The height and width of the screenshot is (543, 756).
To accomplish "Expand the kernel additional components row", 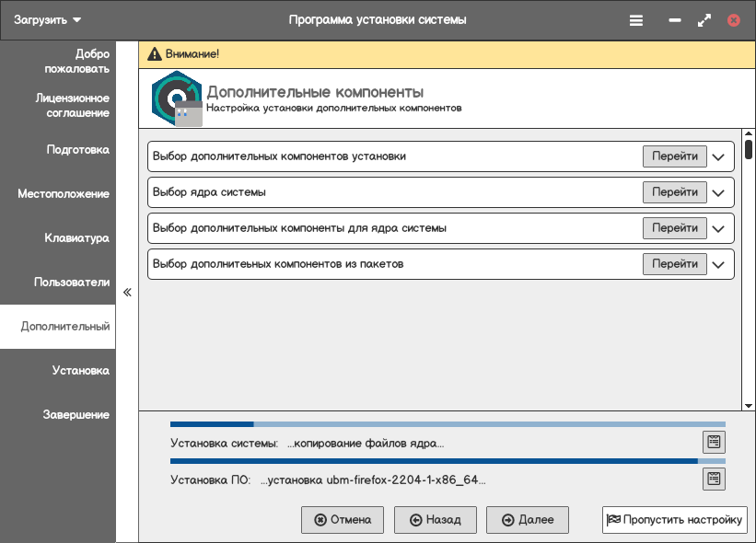I will (720, 228).
